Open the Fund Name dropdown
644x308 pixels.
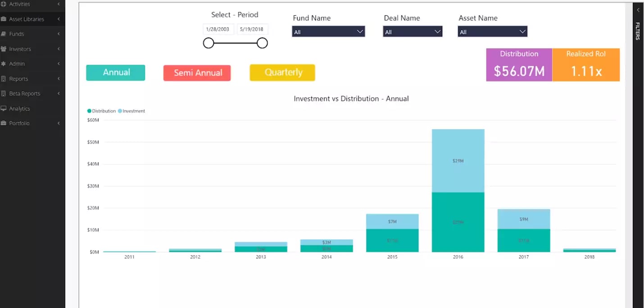point(328,32)
